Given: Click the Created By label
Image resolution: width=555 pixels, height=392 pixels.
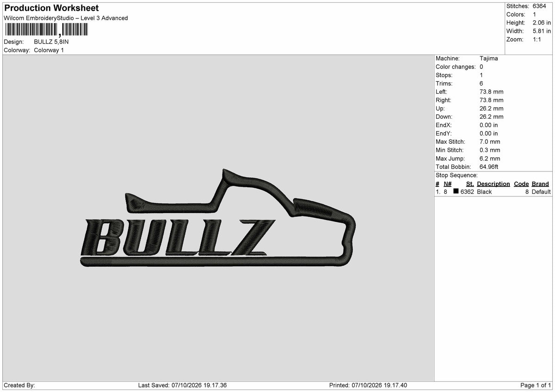Looking at the screenshot, I should [19, 386].
